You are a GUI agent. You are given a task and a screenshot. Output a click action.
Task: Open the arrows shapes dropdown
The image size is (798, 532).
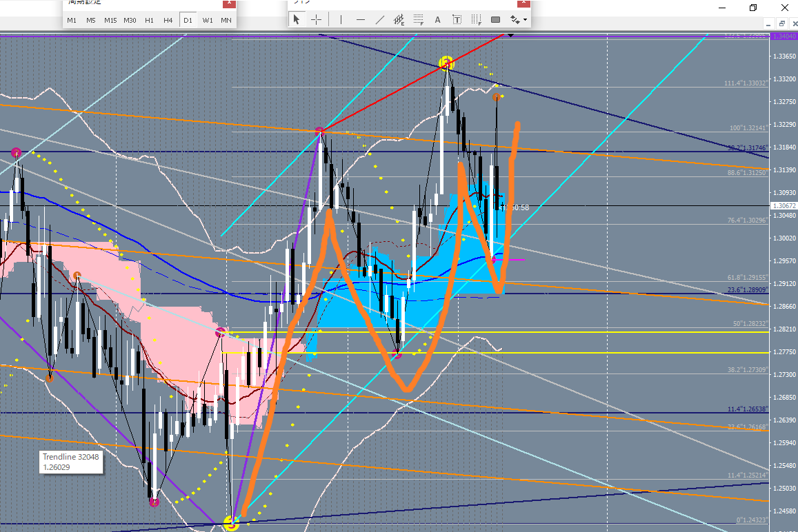tap(518, 20)
